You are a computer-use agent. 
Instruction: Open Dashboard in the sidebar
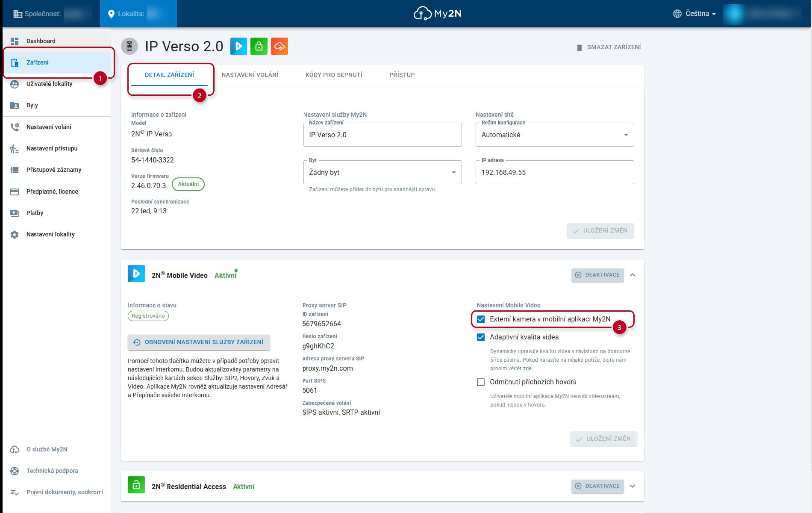[x=57, y=41]
